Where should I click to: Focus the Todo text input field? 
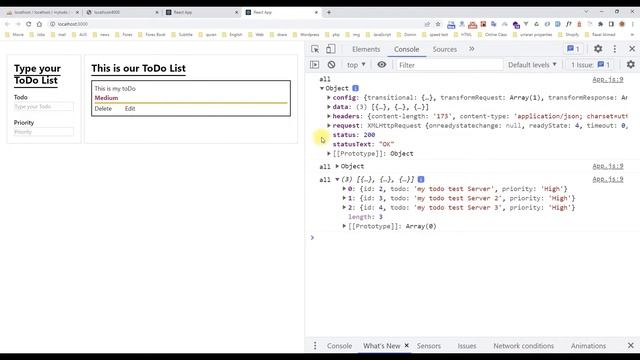(x=44, y=107)
